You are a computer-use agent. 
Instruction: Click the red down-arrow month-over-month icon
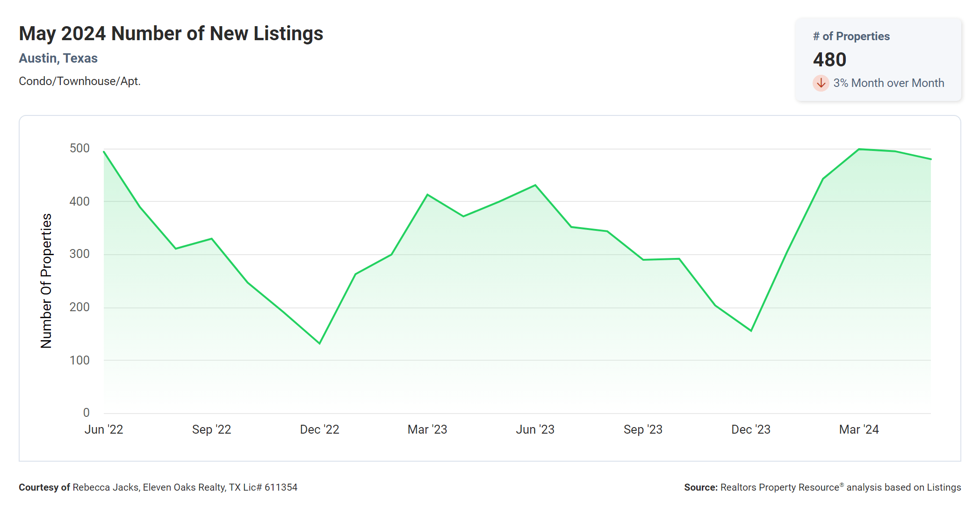tap(821, 83)
